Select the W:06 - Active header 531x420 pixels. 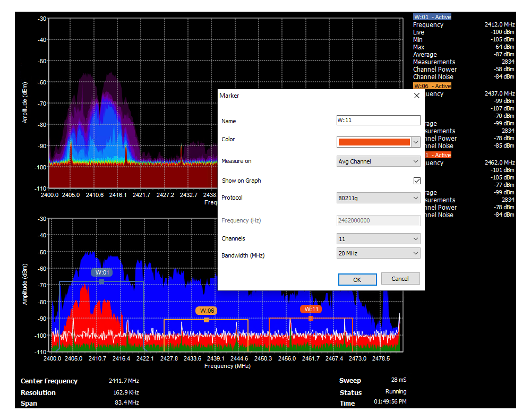pyautogui.click(x=432, y=86)
